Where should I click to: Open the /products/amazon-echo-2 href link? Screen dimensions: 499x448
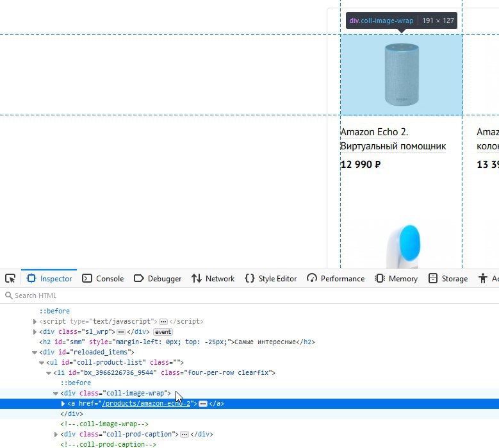click(147, 404)
